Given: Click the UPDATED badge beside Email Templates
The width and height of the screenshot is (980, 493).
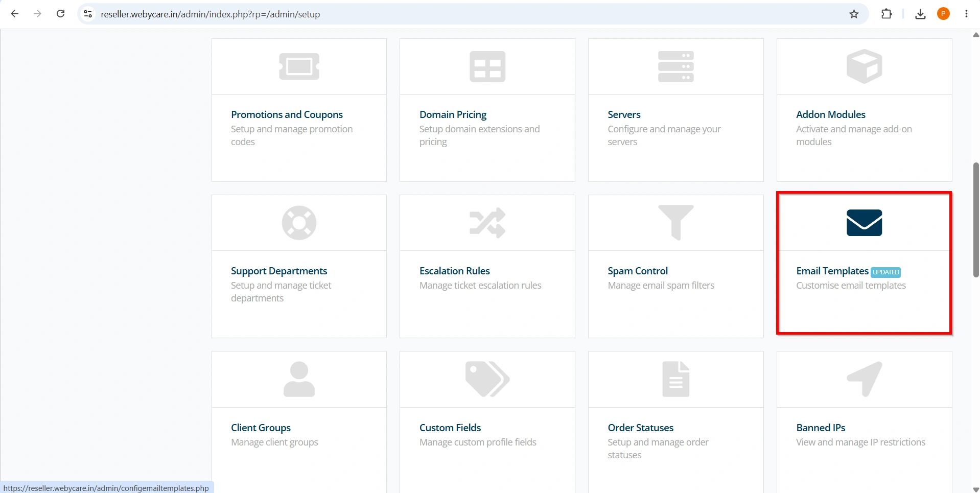Looking at the screenshot, I should click(x=886, y=272).
